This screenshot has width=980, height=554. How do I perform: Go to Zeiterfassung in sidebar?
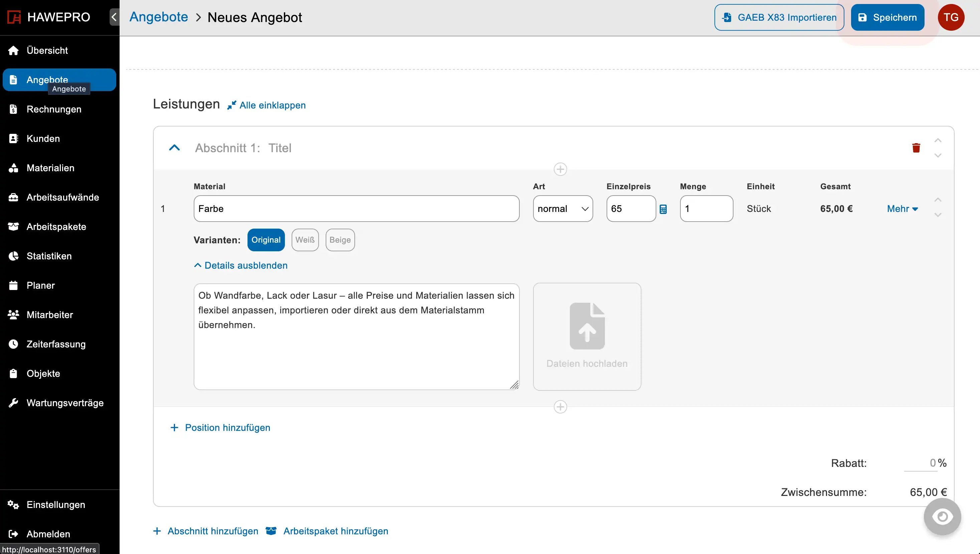[x=56, y=344]
